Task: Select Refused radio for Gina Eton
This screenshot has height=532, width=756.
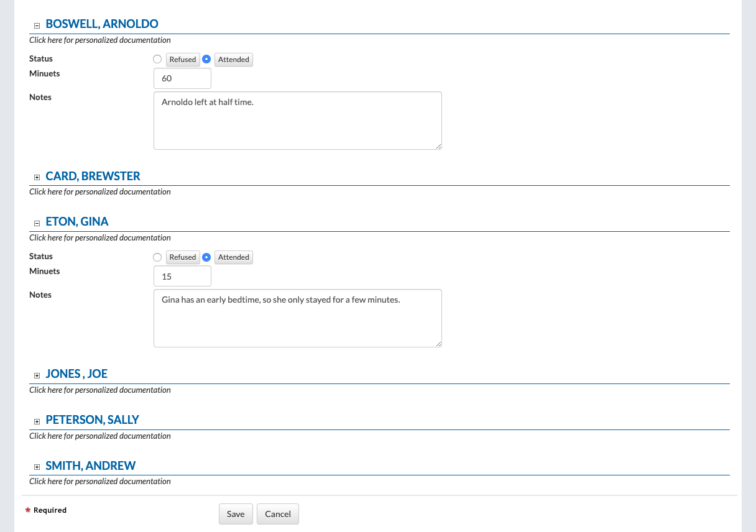Action: tap(157, 257)
